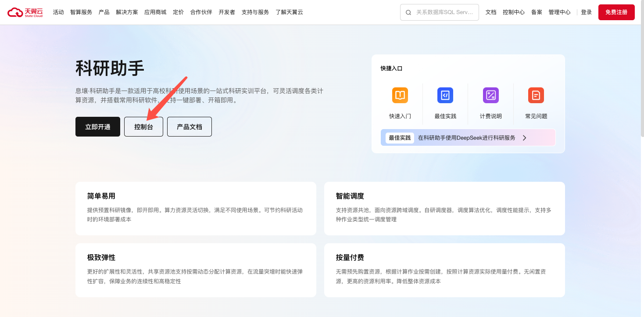Open the 计费说明 calculator icon
This screenshot has height=317, width=644.
tap(490, 95)
